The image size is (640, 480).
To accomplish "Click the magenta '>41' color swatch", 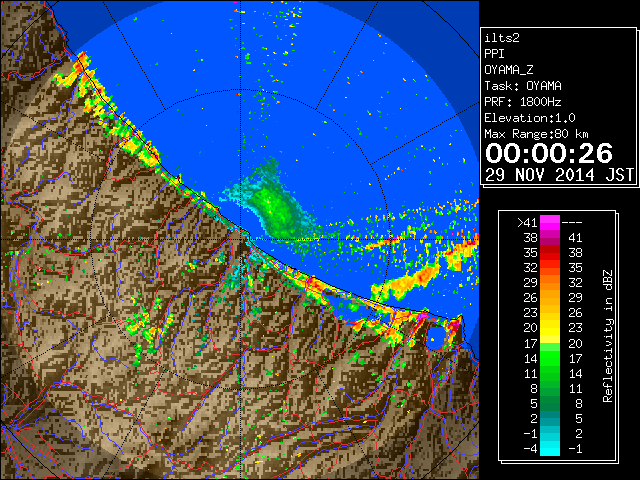I will click(x=550, y=222).
